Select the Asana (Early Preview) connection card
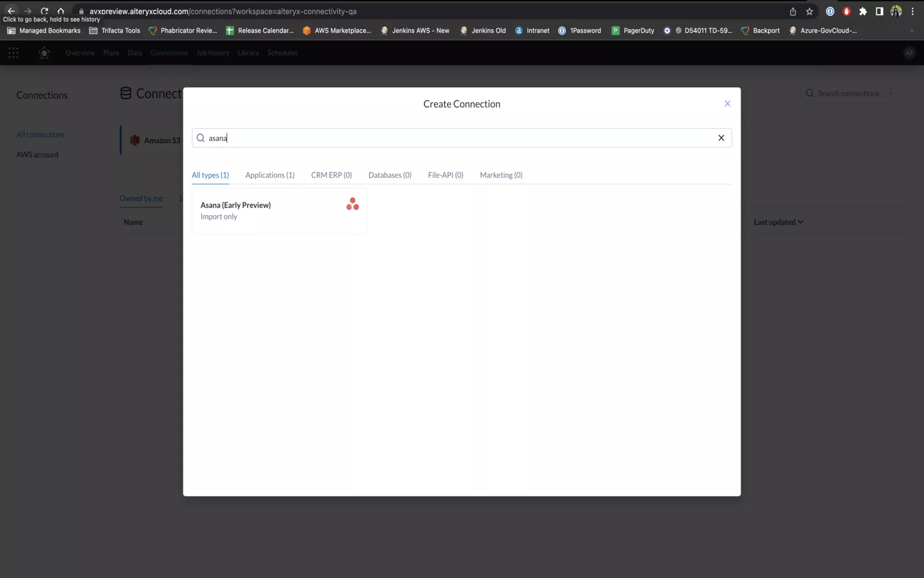The image size is (924, 578). (x=279, y=211)
